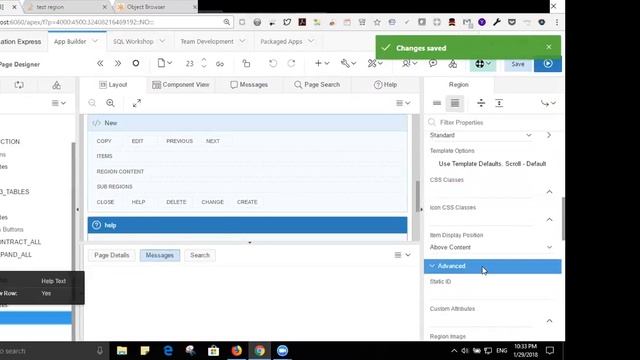Open Template Options: Use Template Defaults
Screen dimensions: 640x360
(492, 164)
